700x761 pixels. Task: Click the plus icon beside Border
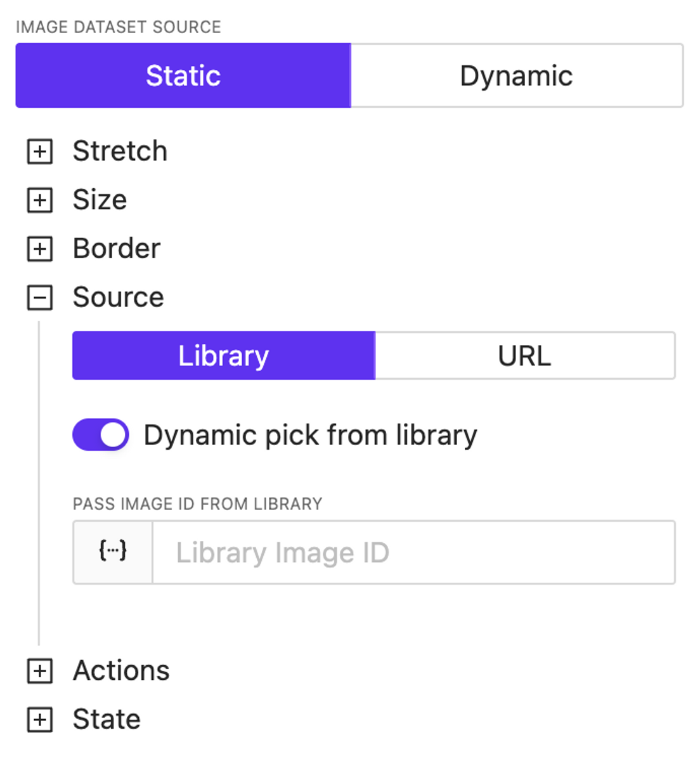point(40,249)
